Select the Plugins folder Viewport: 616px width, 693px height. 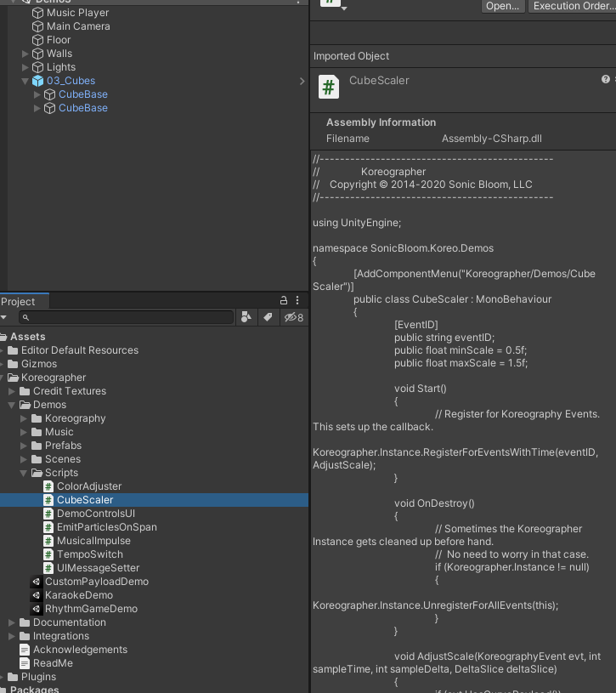click(38, 677)
